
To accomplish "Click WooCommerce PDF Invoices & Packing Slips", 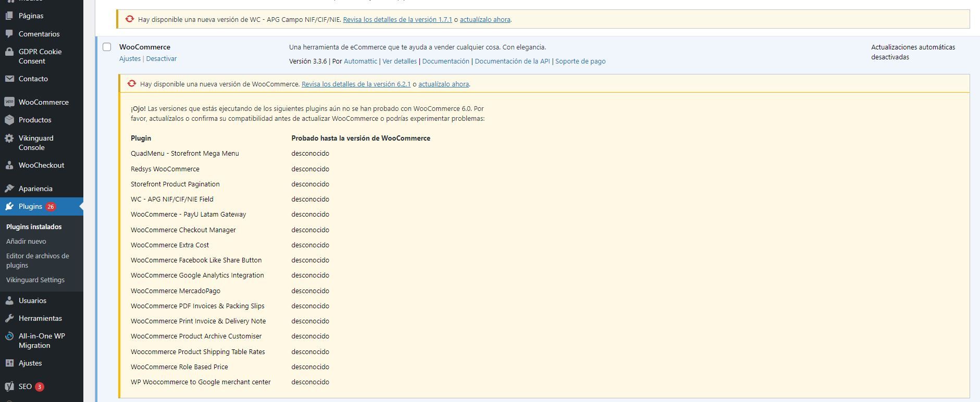I will tap(197, 306).
